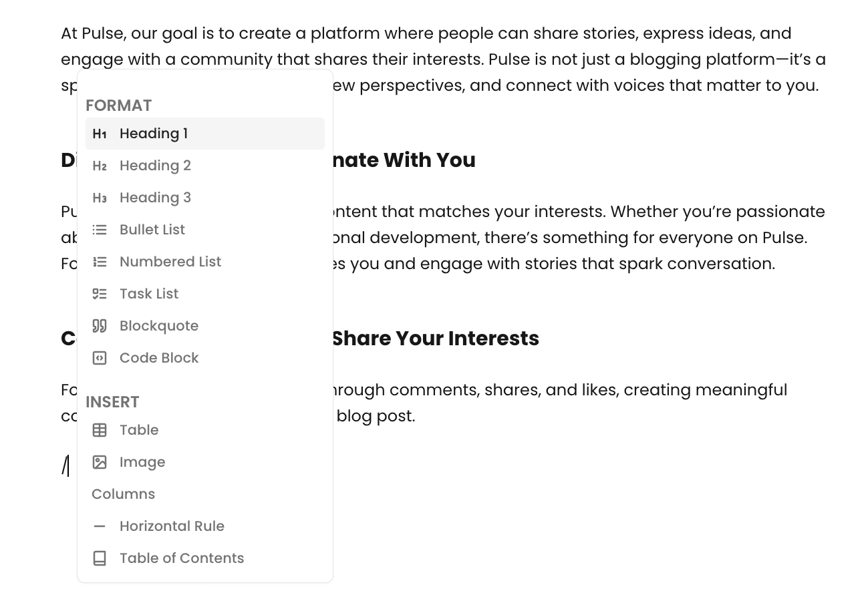Click the Code Block icon
The image size is (868, 593).
[x=100, y=358]
